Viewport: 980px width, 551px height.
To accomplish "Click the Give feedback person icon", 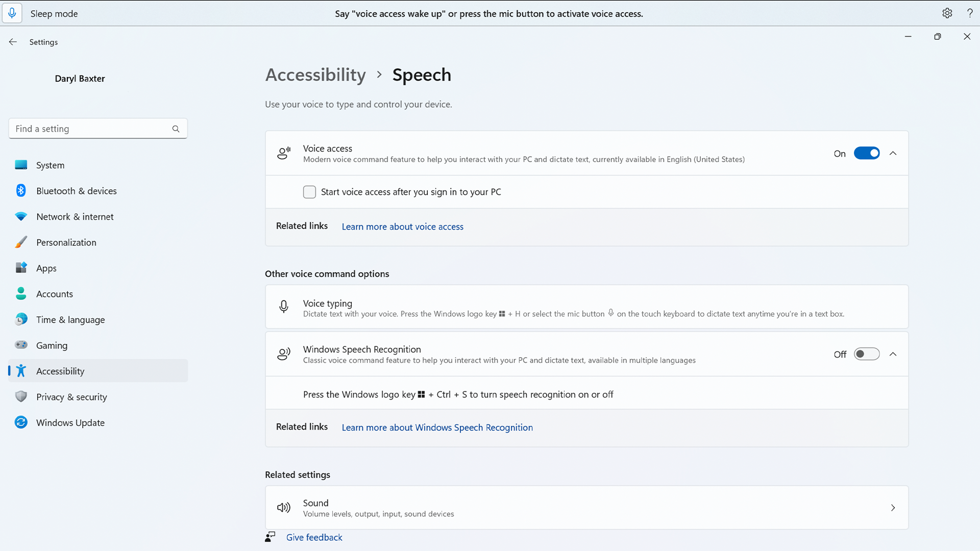I will tap(270, 537).
